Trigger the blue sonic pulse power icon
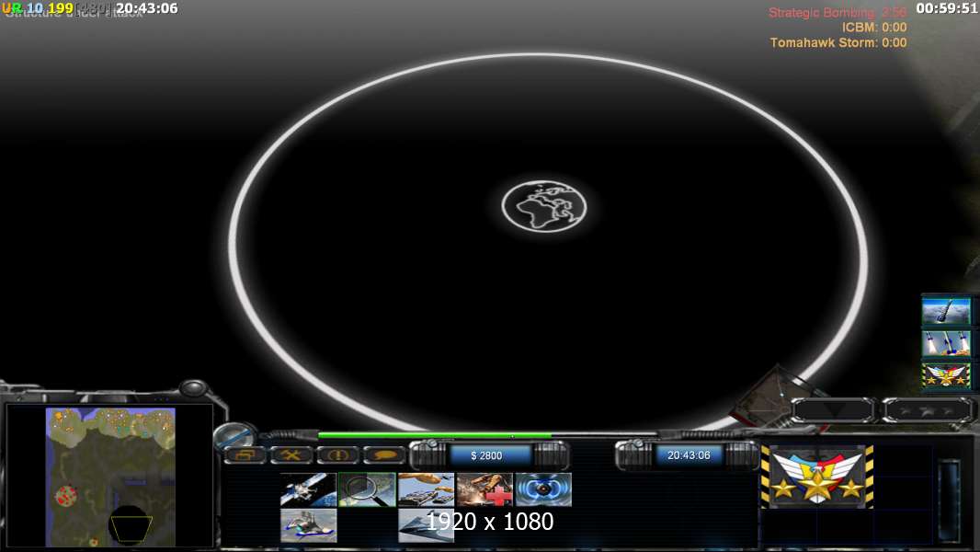Viewport: 980px width, 552px height. coord(543,489)
